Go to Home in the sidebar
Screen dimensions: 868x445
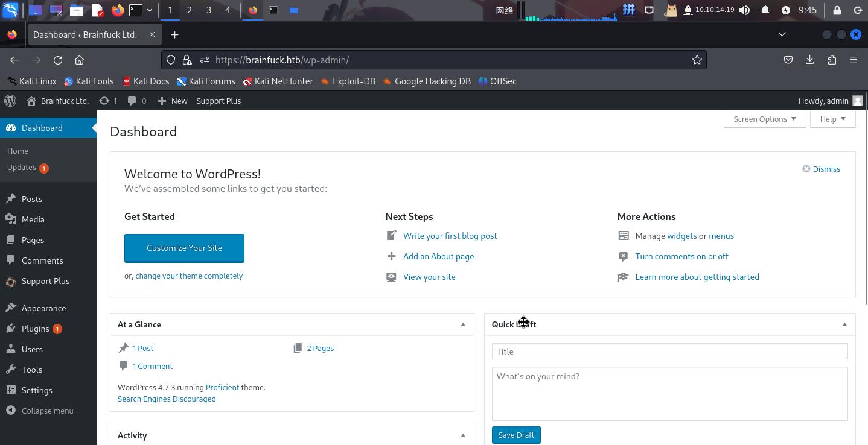[18, 151]
